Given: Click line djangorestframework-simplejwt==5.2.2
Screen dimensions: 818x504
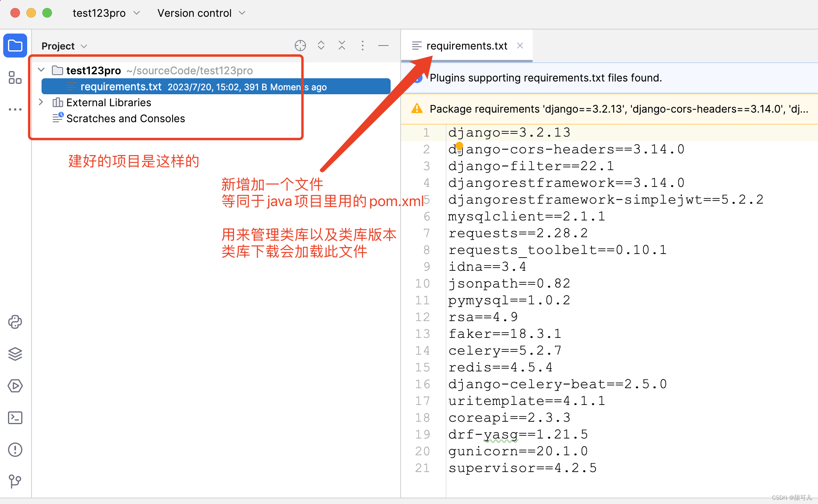Looking at the screenshot, I should (x=606, y=199).
